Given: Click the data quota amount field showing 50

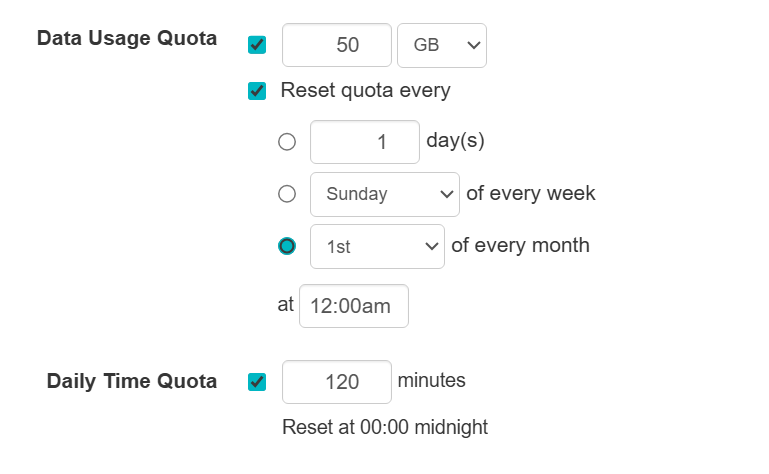Looking at the screenshot, I should tap(337, 46).
